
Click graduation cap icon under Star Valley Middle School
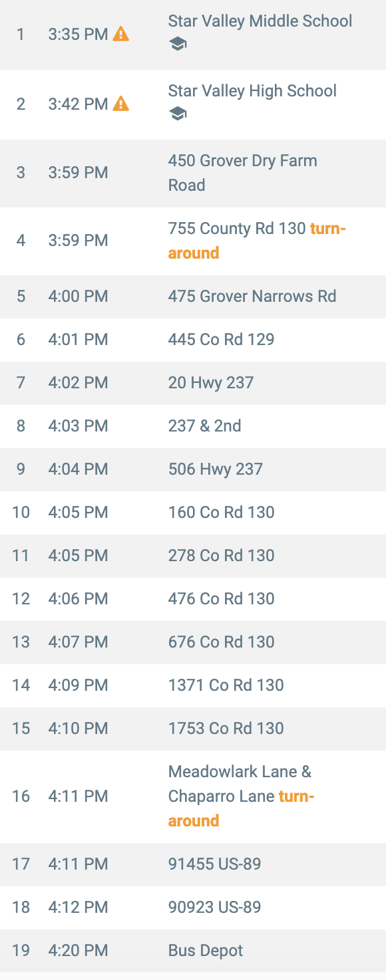click(x=178, y=45)
